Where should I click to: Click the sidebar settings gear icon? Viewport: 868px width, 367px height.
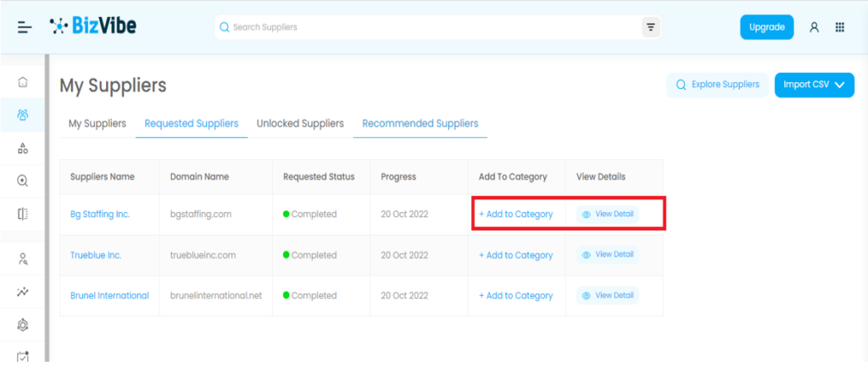(23, 325)
